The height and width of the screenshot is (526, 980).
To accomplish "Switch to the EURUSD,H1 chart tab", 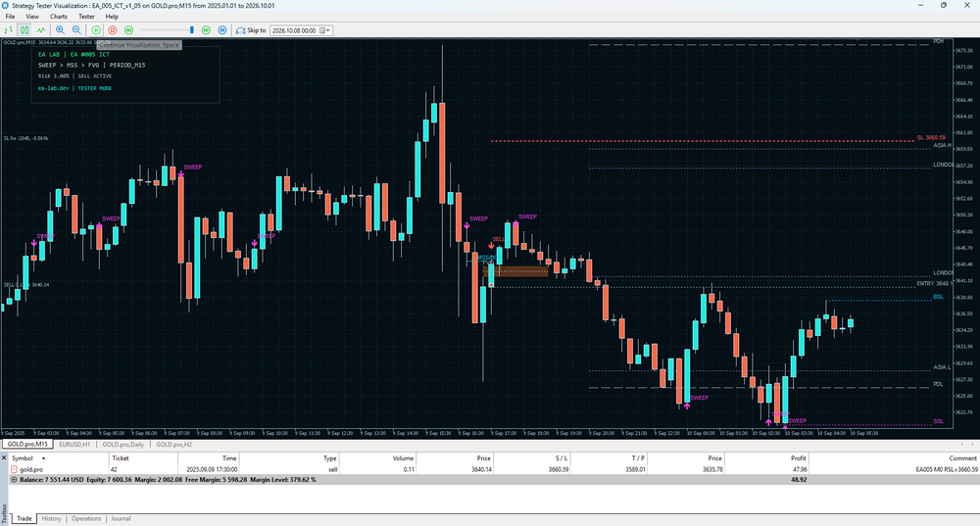I will point(74,444).
